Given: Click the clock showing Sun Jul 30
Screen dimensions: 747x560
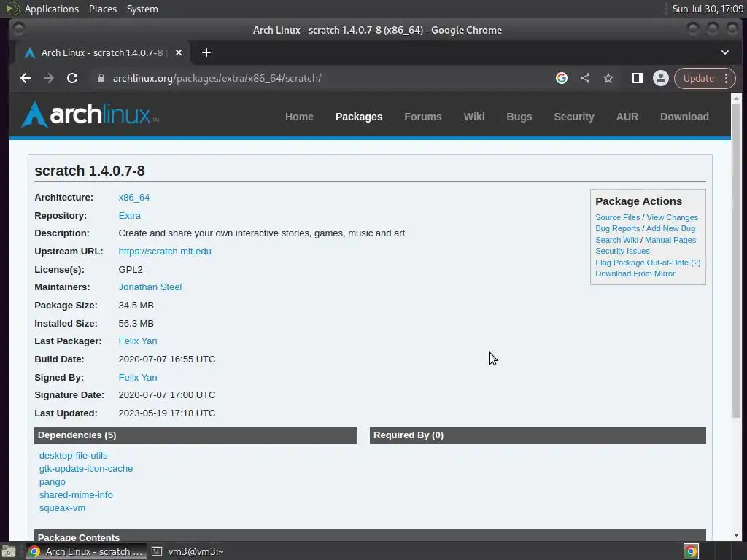Looking at the screenshot, I should 708,9.
